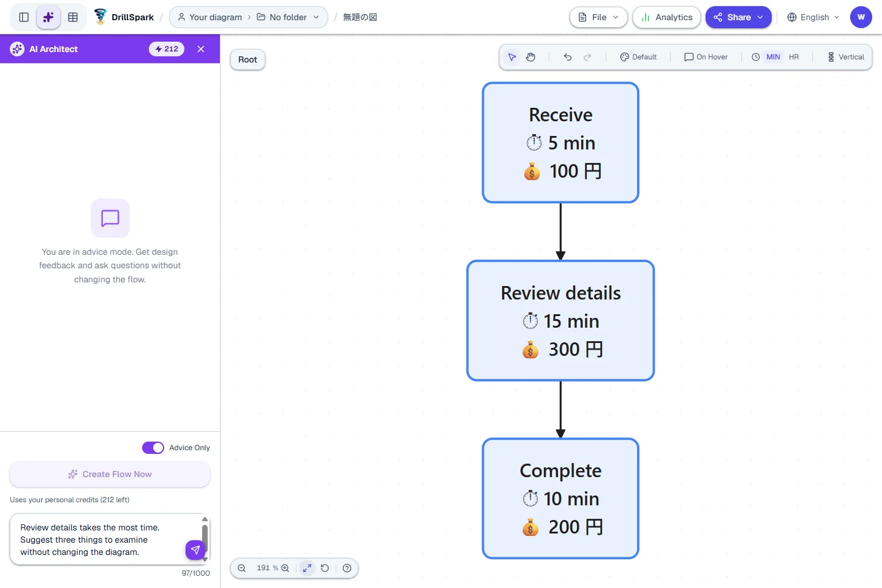Click Create Flow Now button
882x588 pixels.
coord(110,474)
